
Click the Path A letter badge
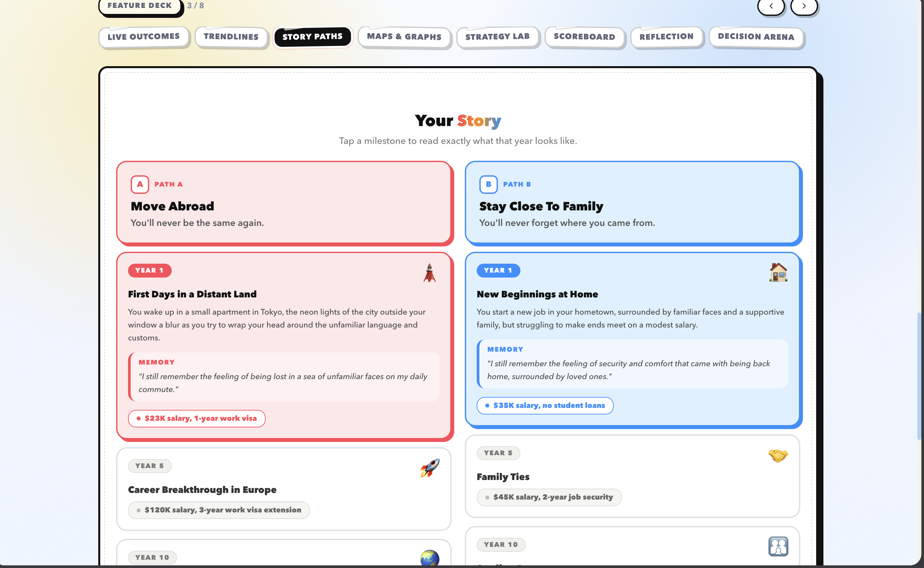pos(140,185)
